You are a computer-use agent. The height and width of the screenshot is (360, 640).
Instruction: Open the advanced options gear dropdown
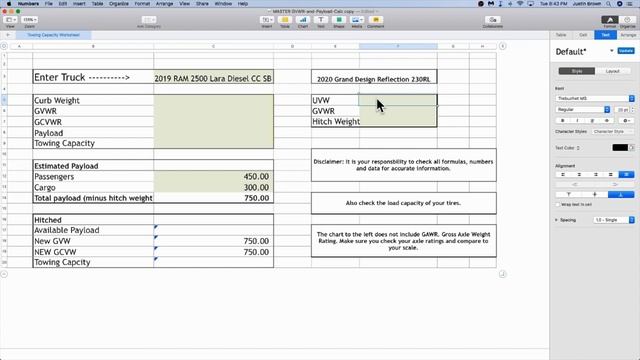tap(626, 121)
